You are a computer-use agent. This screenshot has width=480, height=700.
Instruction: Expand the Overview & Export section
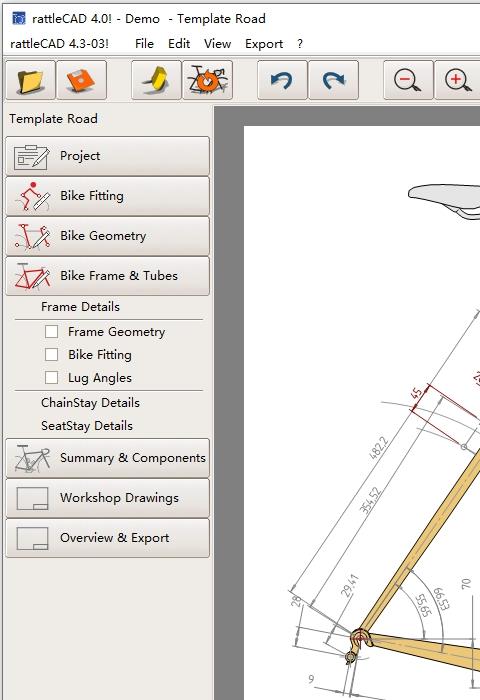click(x=108, y=538)
